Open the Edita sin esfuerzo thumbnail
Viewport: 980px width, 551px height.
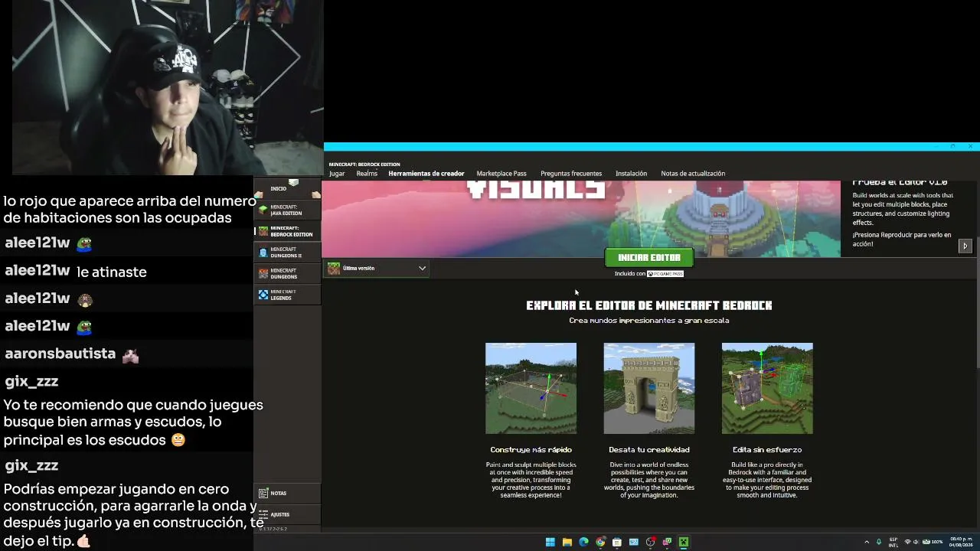pyautogui.click(x=767, y=388)
